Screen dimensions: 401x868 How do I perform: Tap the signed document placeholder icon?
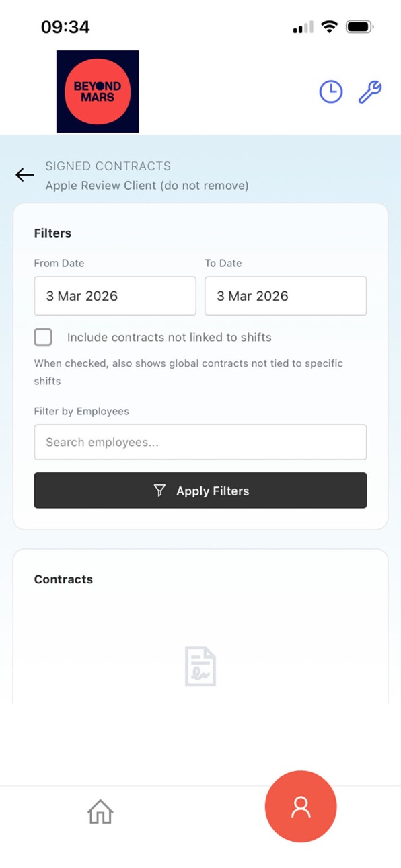point(200,666)
